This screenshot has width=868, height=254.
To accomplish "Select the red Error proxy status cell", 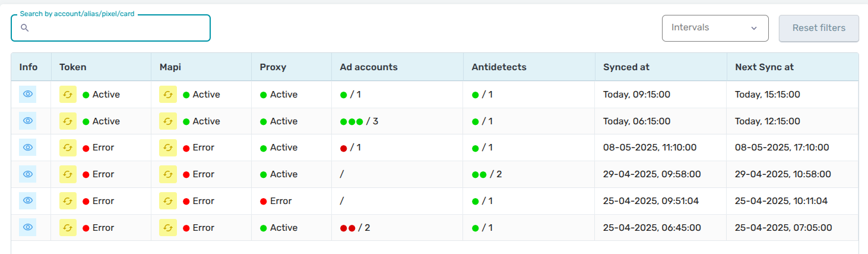I will 276,201.
